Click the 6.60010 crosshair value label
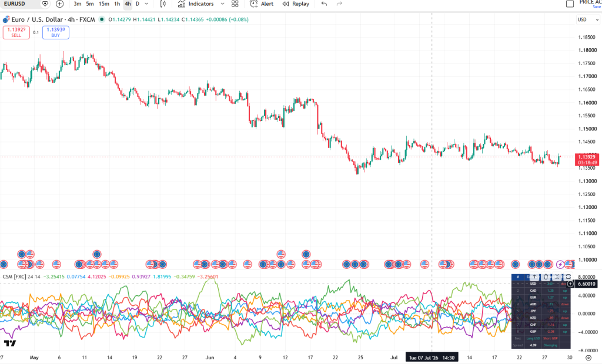This screenshot has height=364, width=602. [586, 284]
